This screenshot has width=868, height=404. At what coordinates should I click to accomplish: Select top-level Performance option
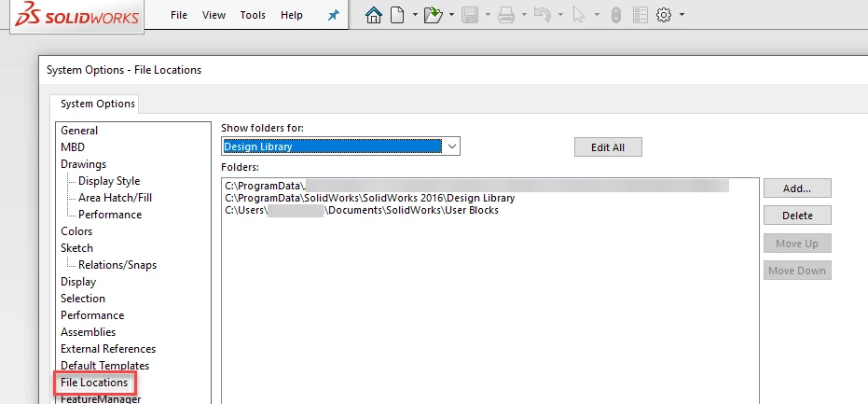point(92,314)
